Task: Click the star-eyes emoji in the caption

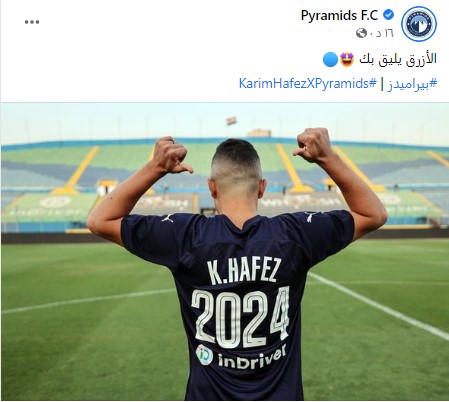Action: [x=347, y=60]
